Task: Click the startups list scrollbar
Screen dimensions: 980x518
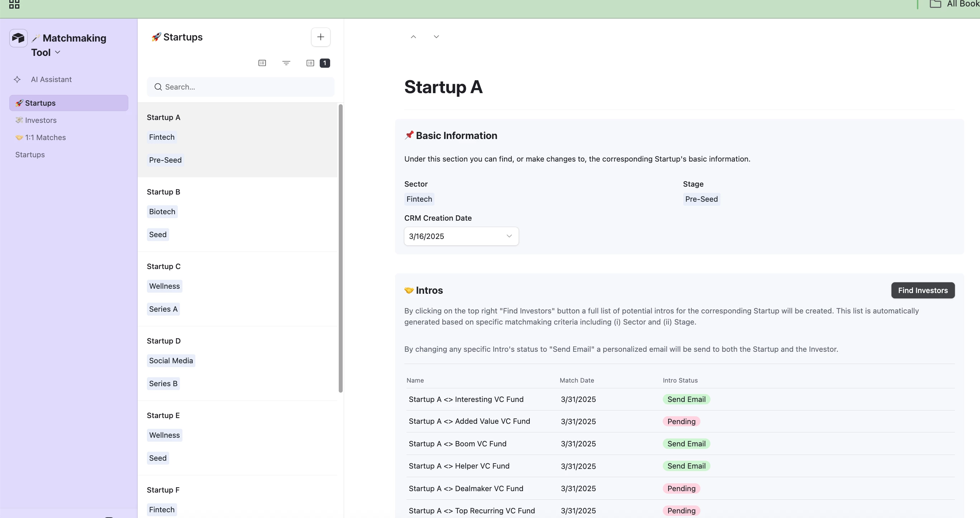Action: (x=341, y=248)
